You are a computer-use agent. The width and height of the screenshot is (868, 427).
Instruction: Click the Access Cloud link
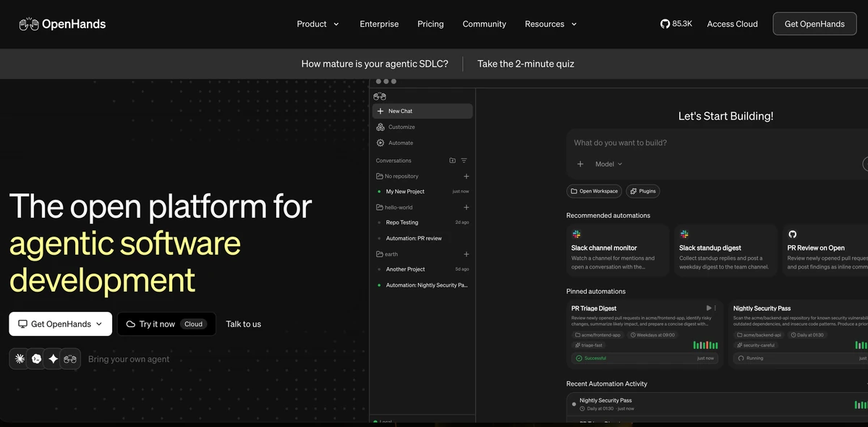[732, 24]
